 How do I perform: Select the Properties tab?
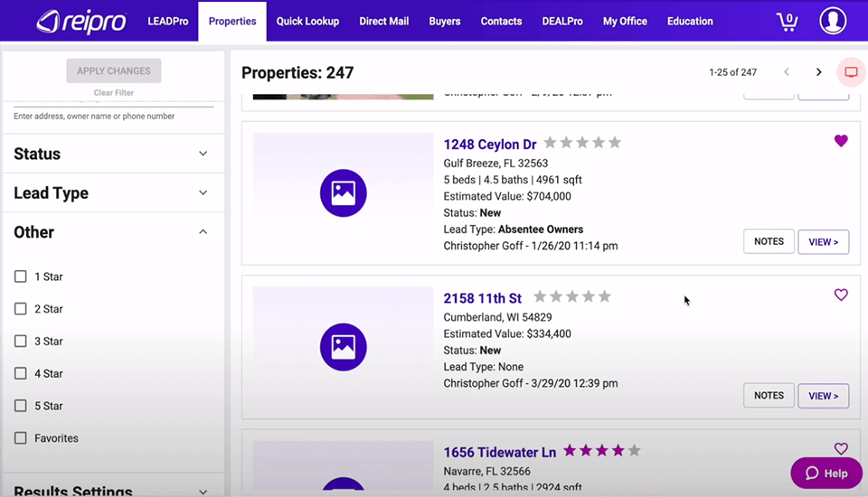coord(232,21)
